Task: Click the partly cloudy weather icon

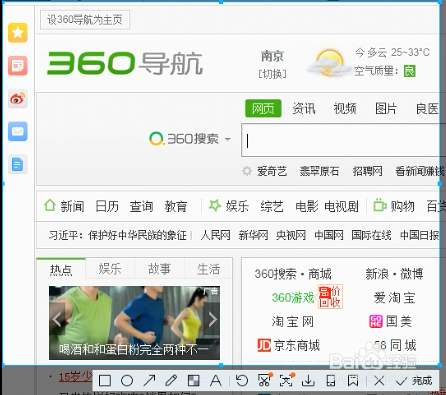Action: (x=328, y=63)
